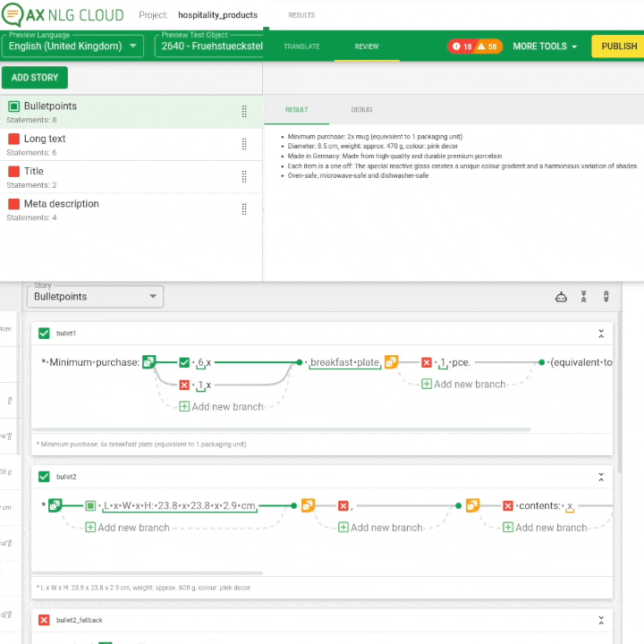Toggle the '6 x' branch checkbox

tap(184, 362)
